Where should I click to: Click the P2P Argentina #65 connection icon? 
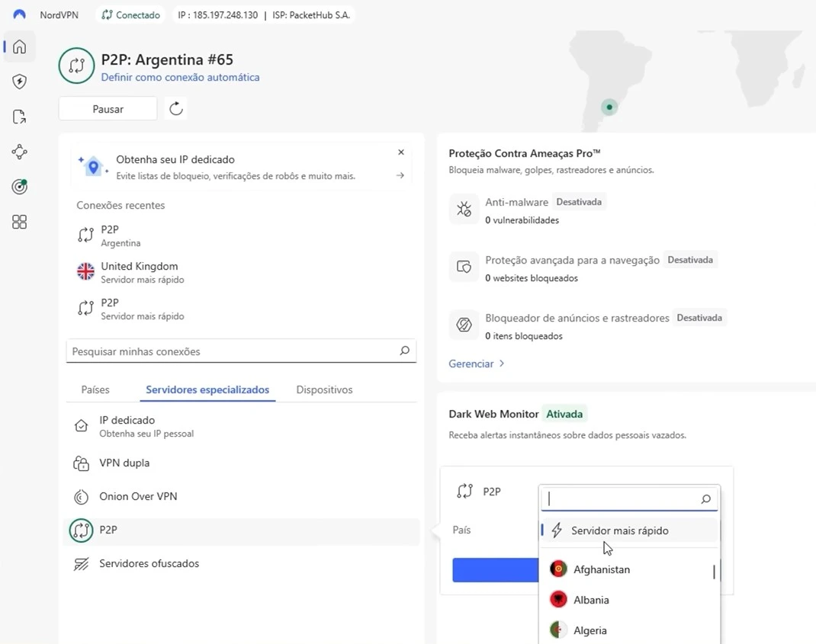(x=76, y=66)
